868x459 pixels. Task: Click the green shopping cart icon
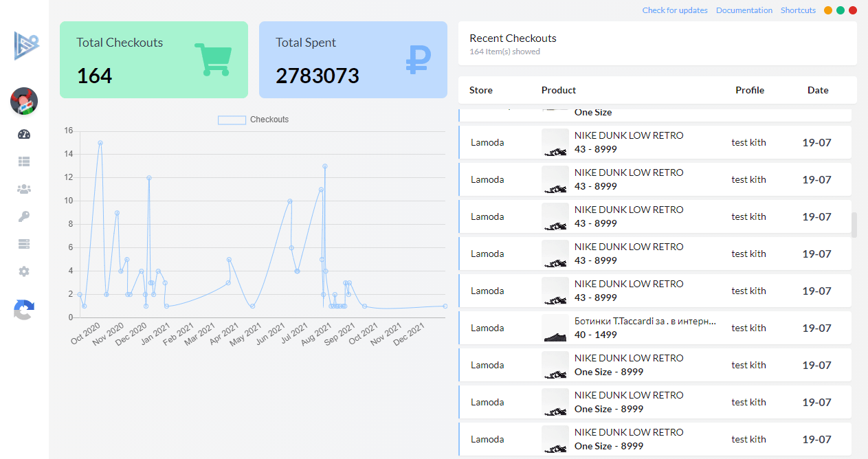(x=214, y=60)
